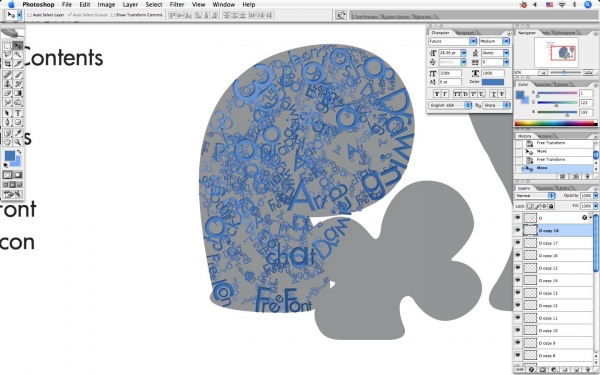The height and width of the screenshot is (375, 600).
Task: Click the toolbox foreground color swatch
Action: coord(10,156)
